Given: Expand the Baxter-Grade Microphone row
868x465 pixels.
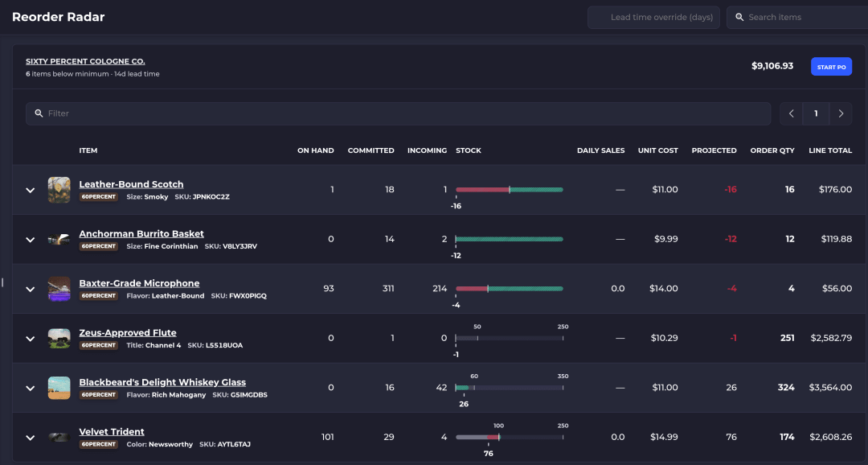Looking at the screenshot, I should (x=31, y=289).
